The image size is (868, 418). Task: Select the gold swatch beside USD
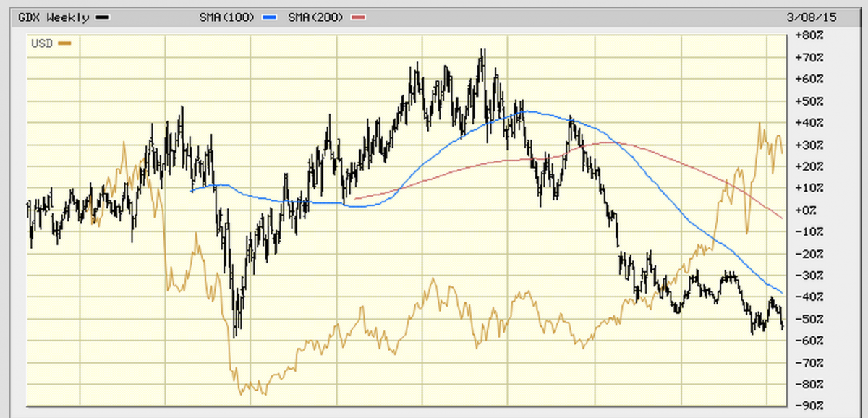[65, 43]
